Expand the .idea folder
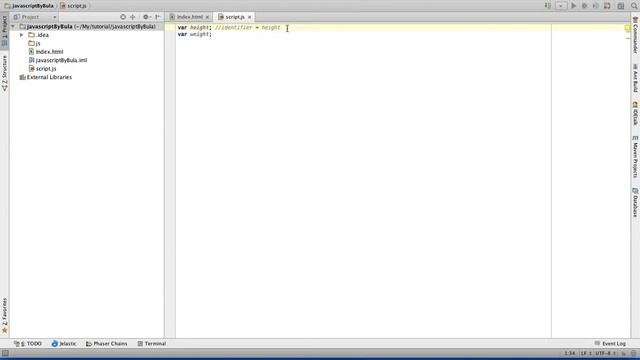The width and height of the screenshot is (640, 360). point(22,35)
